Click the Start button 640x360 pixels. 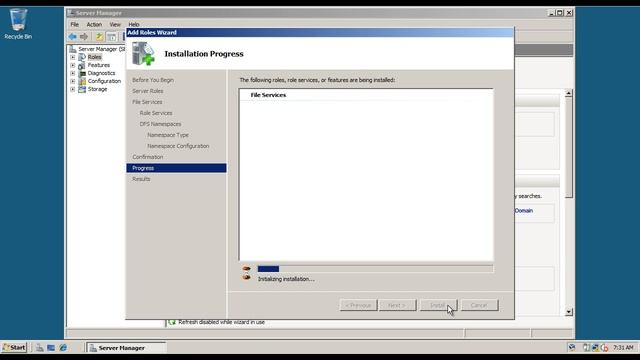[x=14, y=348]
